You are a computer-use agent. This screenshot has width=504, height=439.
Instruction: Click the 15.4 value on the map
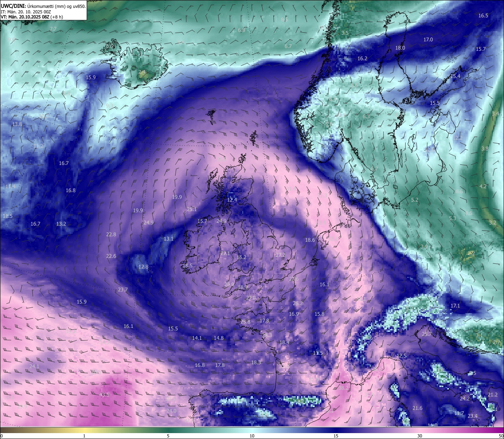[455, 76]
